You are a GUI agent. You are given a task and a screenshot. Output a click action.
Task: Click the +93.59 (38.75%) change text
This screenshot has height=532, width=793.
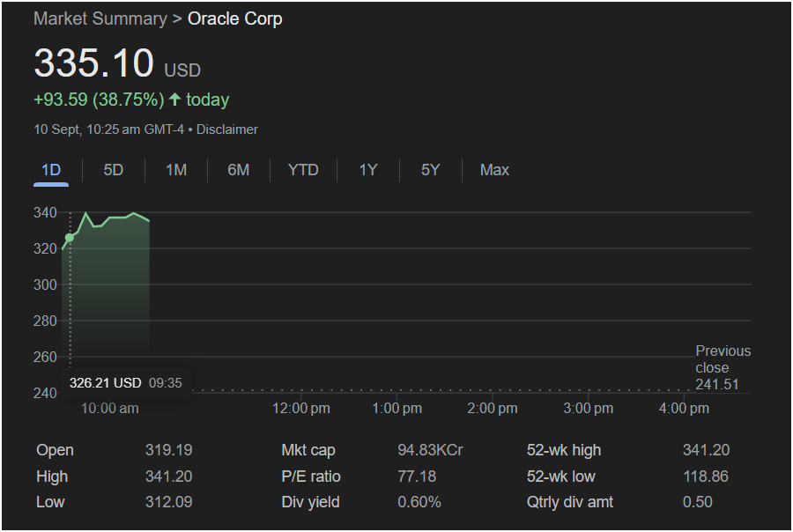[x=99, y=100]
